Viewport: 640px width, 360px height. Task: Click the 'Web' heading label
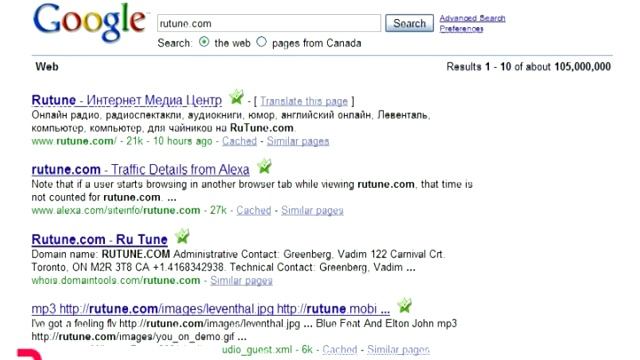click(47, 67)
